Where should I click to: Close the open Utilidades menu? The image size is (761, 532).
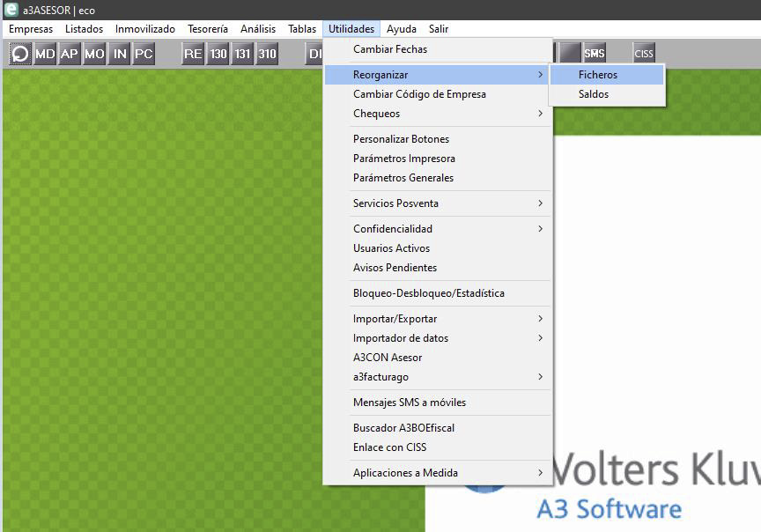coord(351,29)
